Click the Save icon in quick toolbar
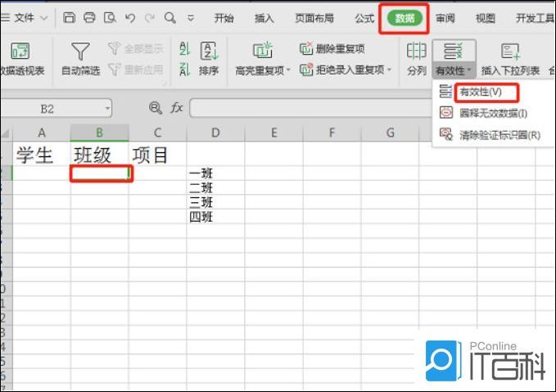This screenshot has height=392, width=556. point(69,17)
